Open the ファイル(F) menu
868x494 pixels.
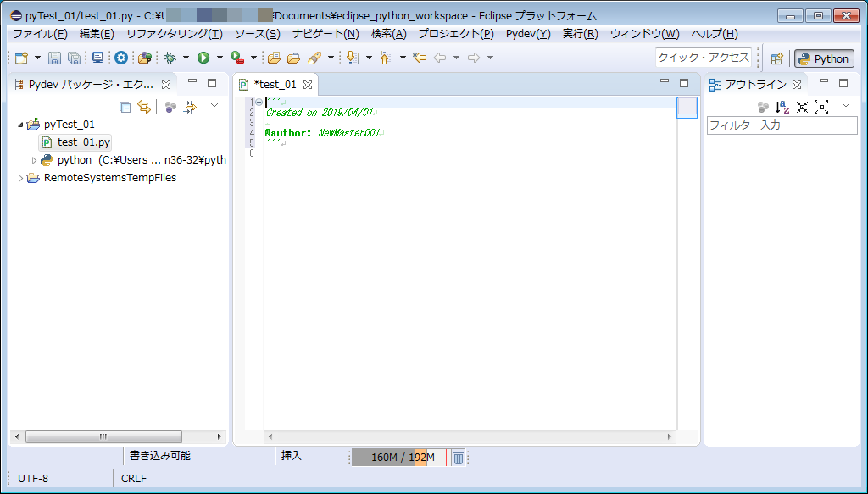click(x=40, y=34)
